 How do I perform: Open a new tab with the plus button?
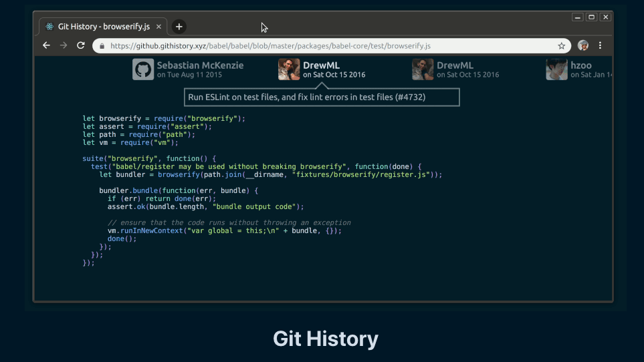179,27
